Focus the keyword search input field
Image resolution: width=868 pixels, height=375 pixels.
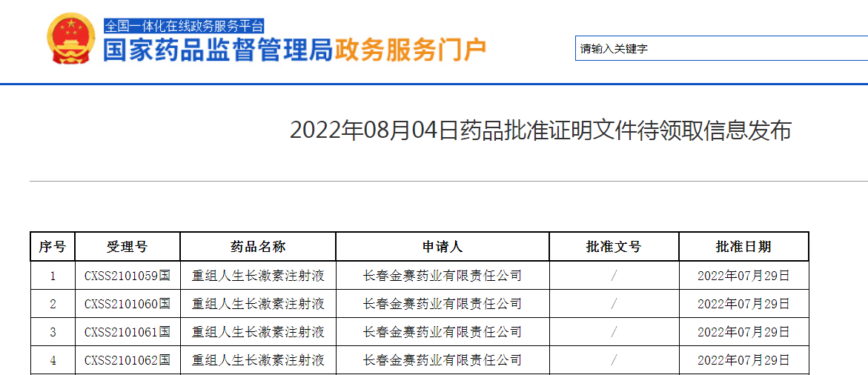pos(722,49)
